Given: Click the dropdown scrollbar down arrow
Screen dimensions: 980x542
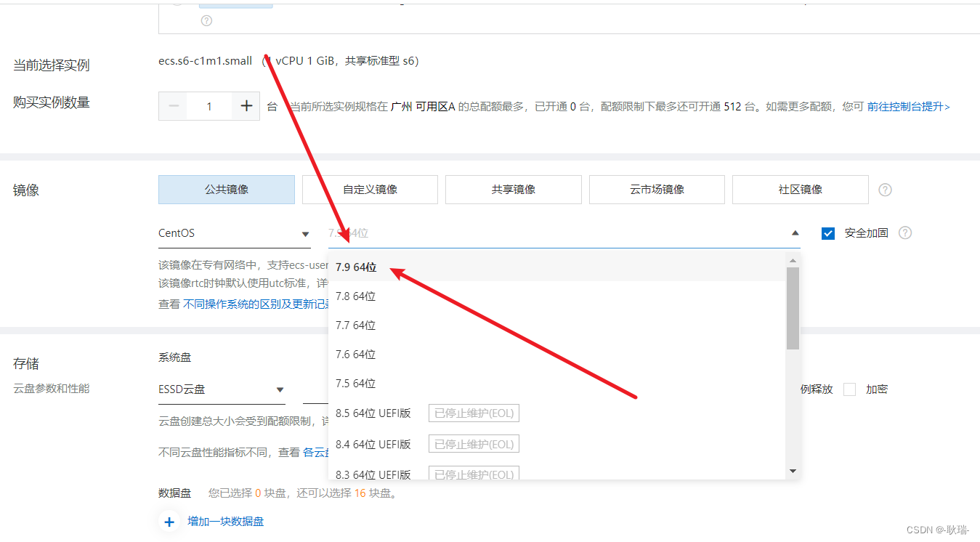Looking at the screenshot, I should (793, 472).
